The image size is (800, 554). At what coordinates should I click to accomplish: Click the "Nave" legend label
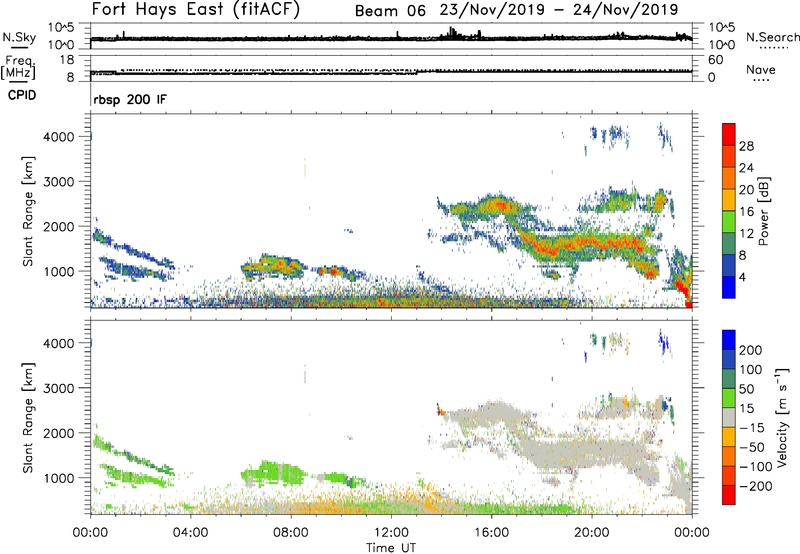point(761,69)
